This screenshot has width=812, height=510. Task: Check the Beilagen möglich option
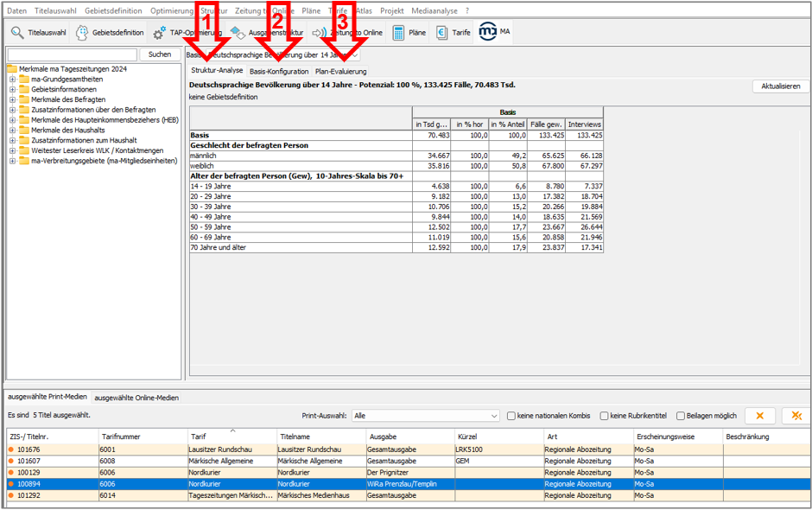681,416
